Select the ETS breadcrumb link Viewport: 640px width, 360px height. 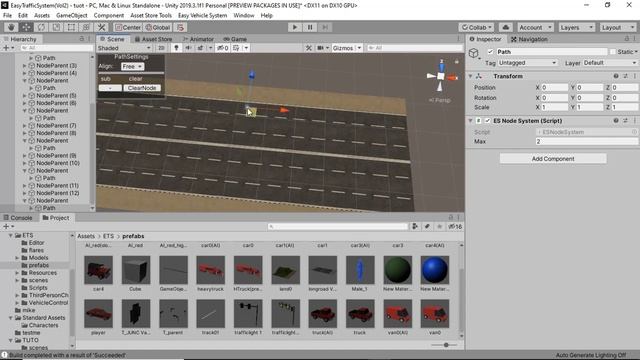coord(108,236)
